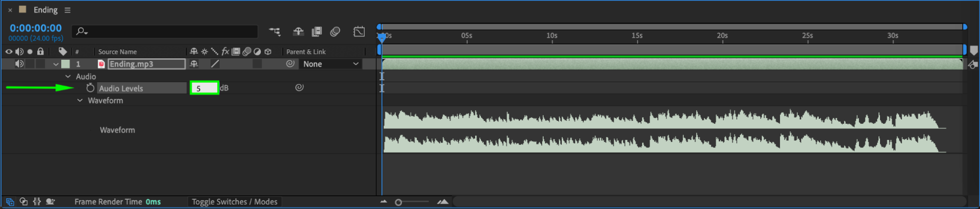Toggle the Shy switch on Ending.mp3
This screenshot has height=209, width=980.
194,64
